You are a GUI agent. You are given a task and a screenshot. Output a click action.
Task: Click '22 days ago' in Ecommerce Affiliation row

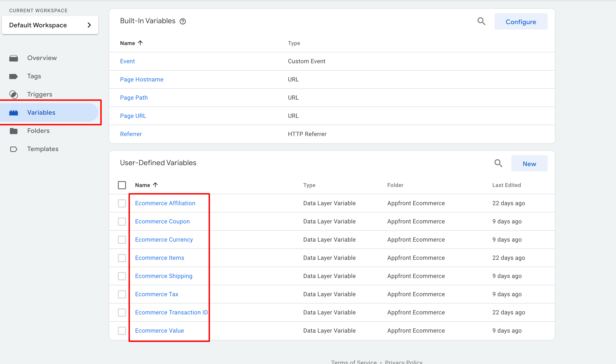pyautogui.click(x=508, y=203)
